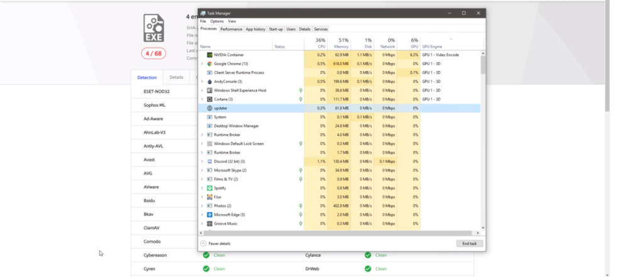Click the Films & TV process icon

[x=209, y=179]
